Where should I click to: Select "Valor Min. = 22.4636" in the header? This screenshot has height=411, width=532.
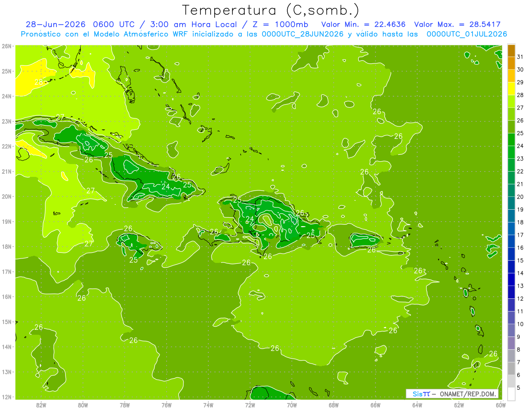click(x=364, y=24)
